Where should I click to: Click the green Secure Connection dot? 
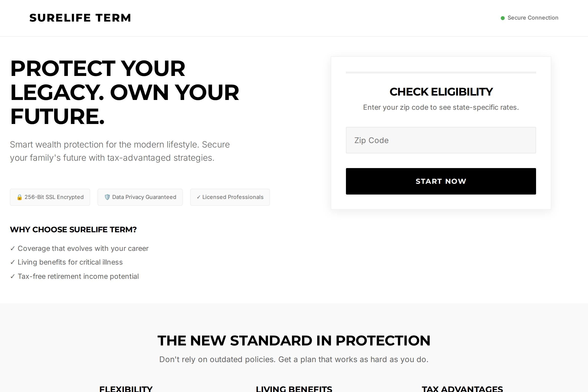(452, 18)
